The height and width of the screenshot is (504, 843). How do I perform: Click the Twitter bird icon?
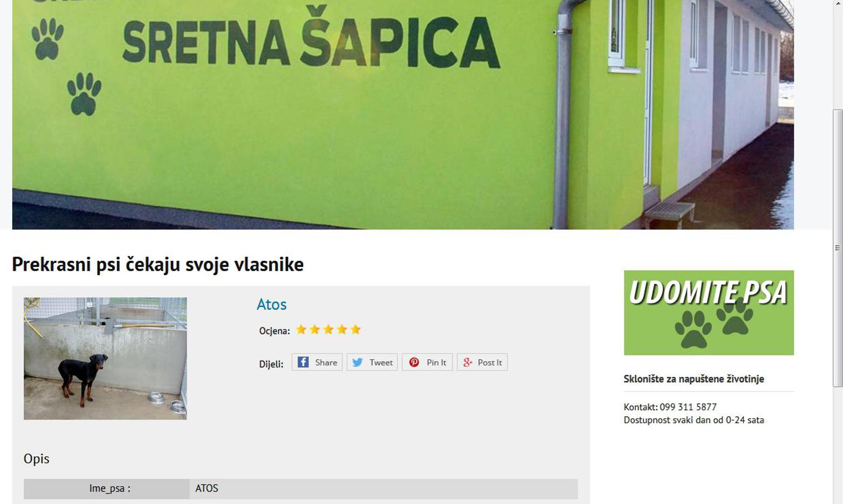click(x=357, y=362)
